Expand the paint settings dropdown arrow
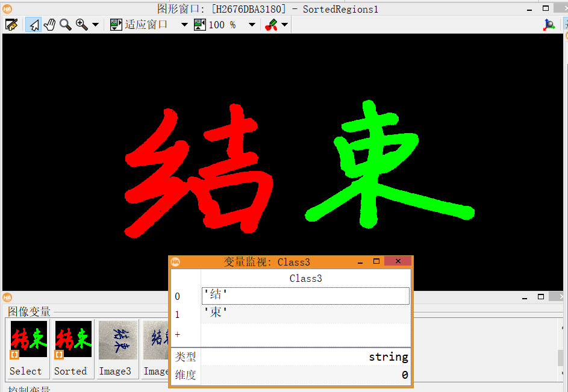The width and height of the screenshot is (568, 392). 284,25
